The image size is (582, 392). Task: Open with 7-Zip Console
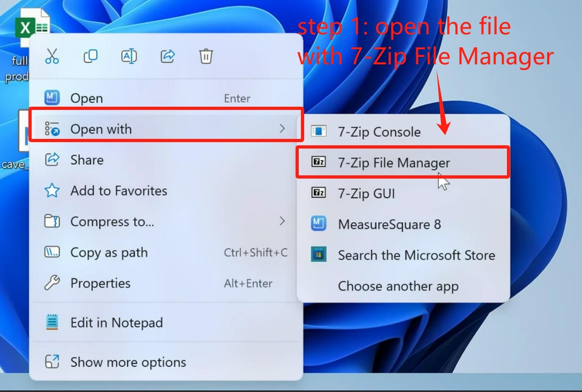point(403,132)
